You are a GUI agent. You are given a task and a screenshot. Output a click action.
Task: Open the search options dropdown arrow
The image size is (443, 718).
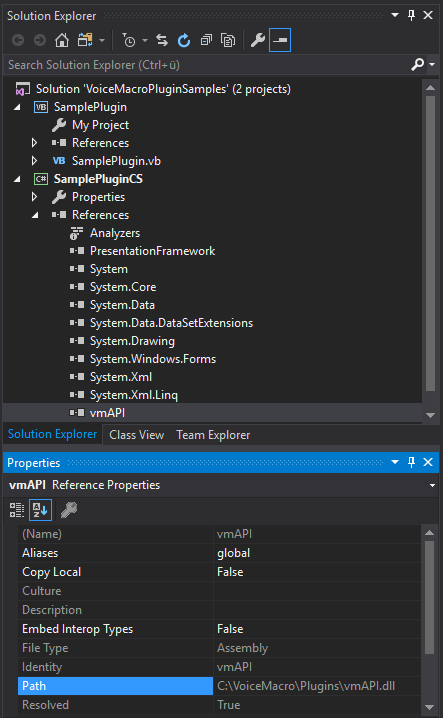(x=432, y=65)
